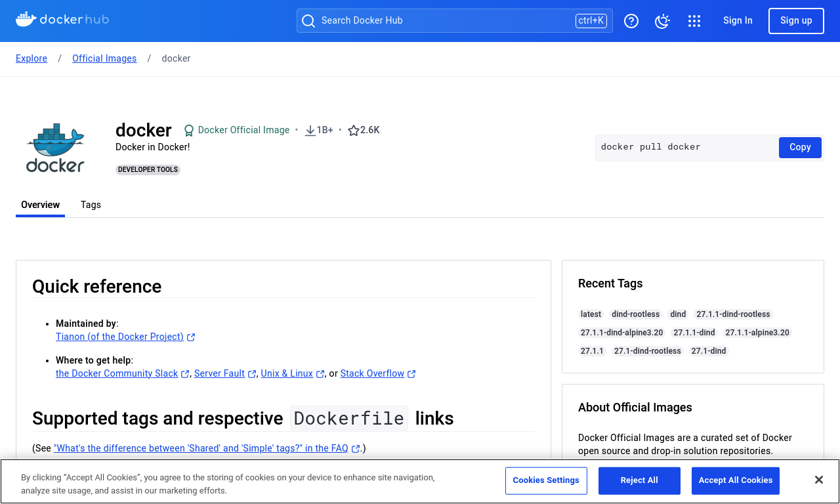Open the help question mark icon

pyautogui.click(x=631, y=21)
